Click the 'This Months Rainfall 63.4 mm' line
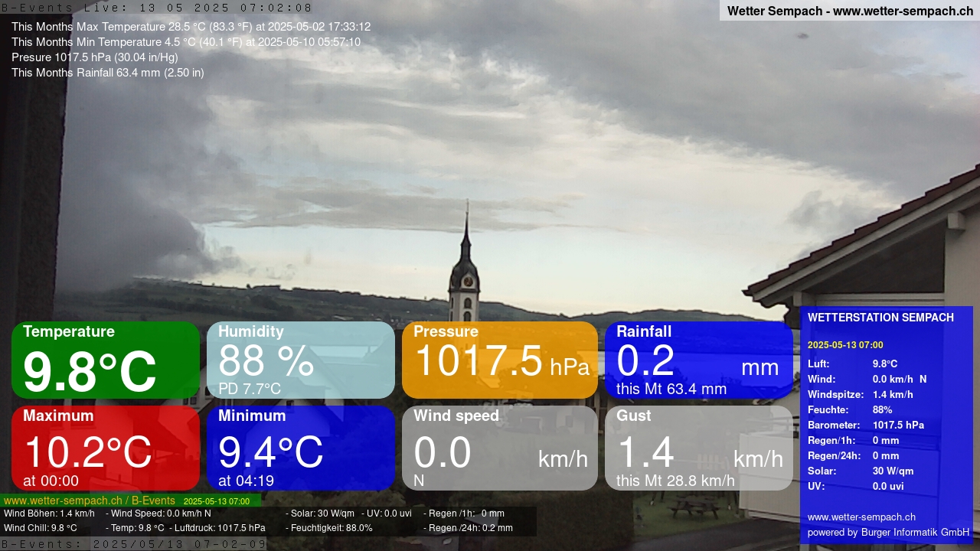Screen dimensions: 980x551 point(108,73)
